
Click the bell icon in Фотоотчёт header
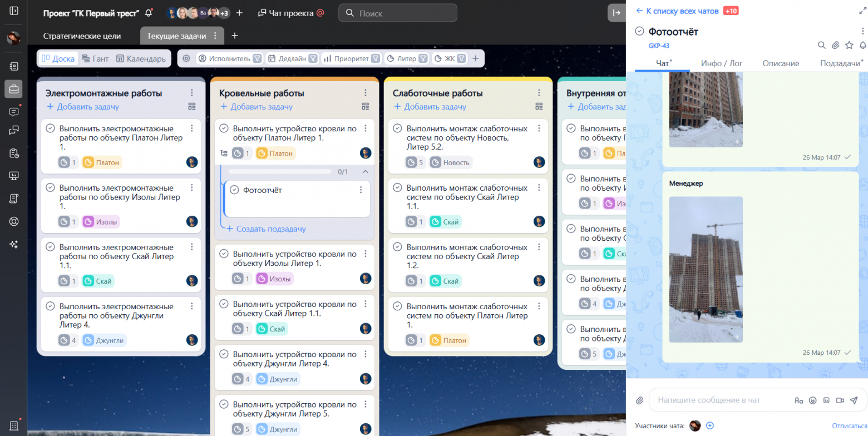[x=863, y=45]
